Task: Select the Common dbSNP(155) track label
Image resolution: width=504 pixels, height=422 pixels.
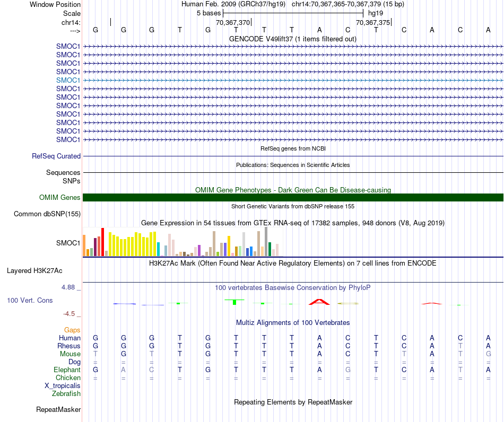Action: click(x=47, y=214)
